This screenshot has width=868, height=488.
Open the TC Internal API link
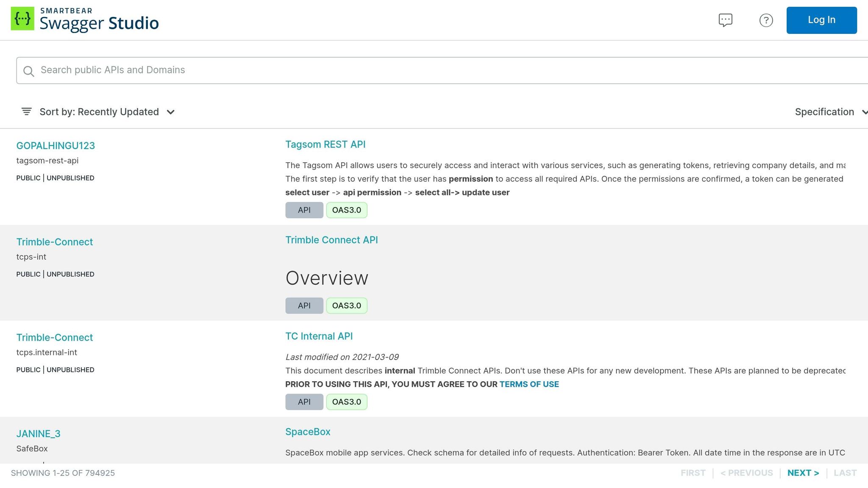click(319, 336)
